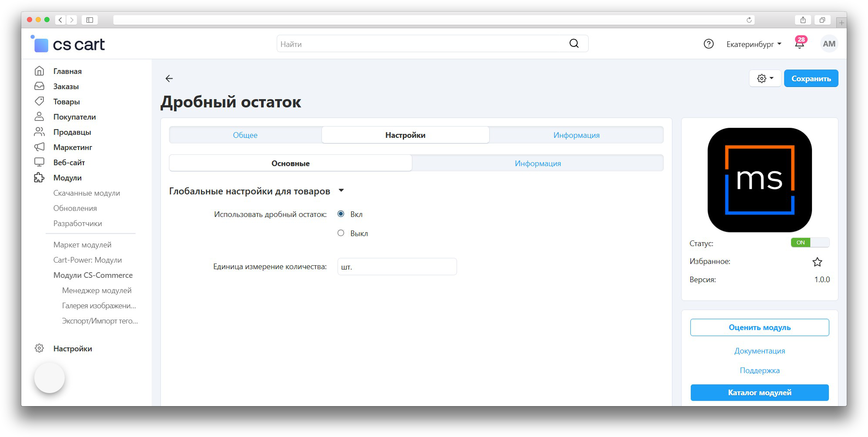This screenshot has height=437, width=868.
Task: Click the Сохранить button
Action: 811,79
